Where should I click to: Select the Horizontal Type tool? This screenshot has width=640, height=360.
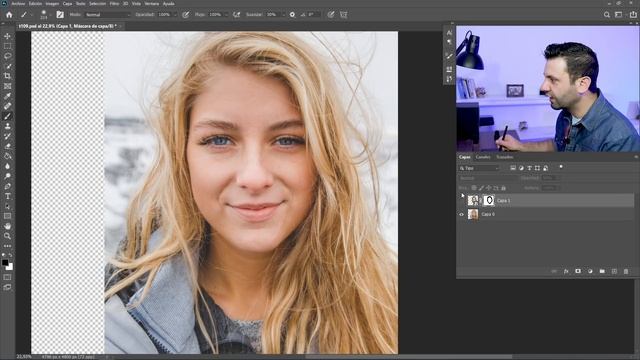[x=7, y=196]
